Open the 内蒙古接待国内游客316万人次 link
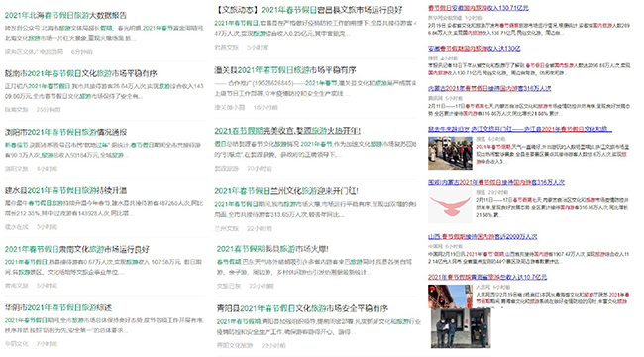644x357 pixels. (489, 88)
